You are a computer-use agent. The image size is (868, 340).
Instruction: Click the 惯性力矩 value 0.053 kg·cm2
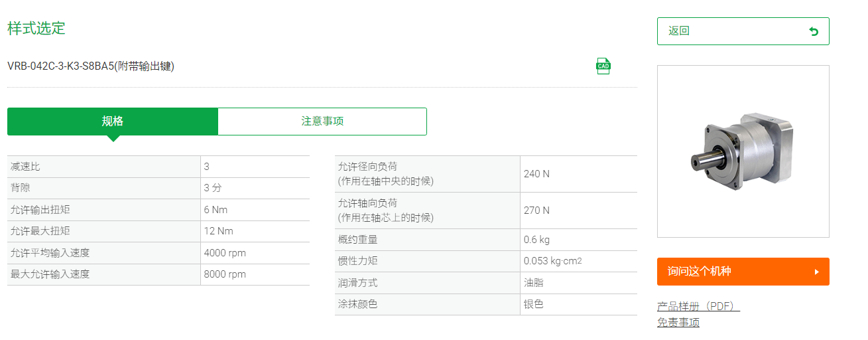click(x=552, y=261)
